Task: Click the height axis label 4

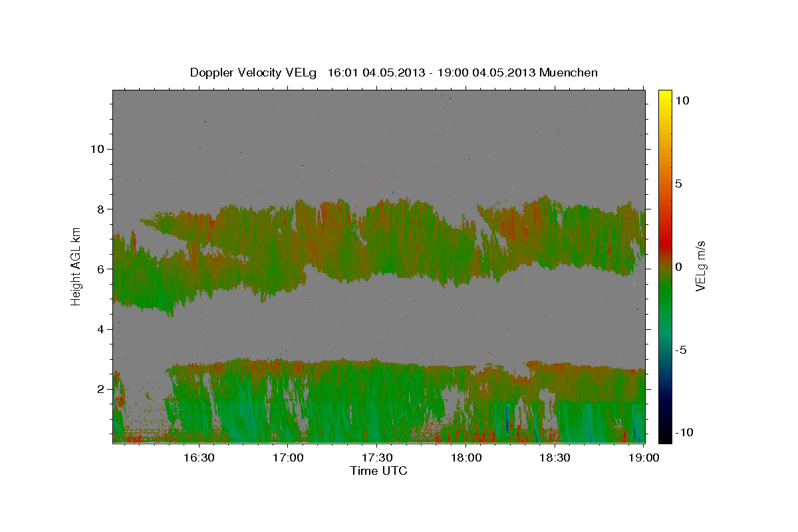Action: pyautogui.click(x=99, y=329)
